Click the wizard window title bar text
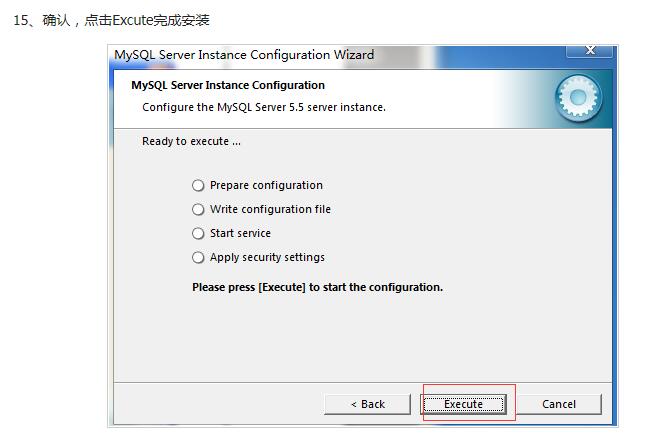This screenshot has width=654, height=434. (244, 55)
